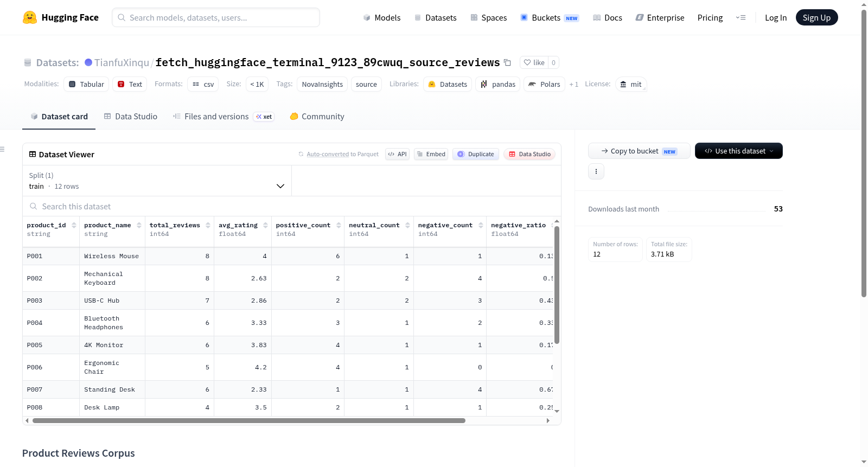
Task: Sort by neutral_count column arrows
Action: (x=407, y=225)
